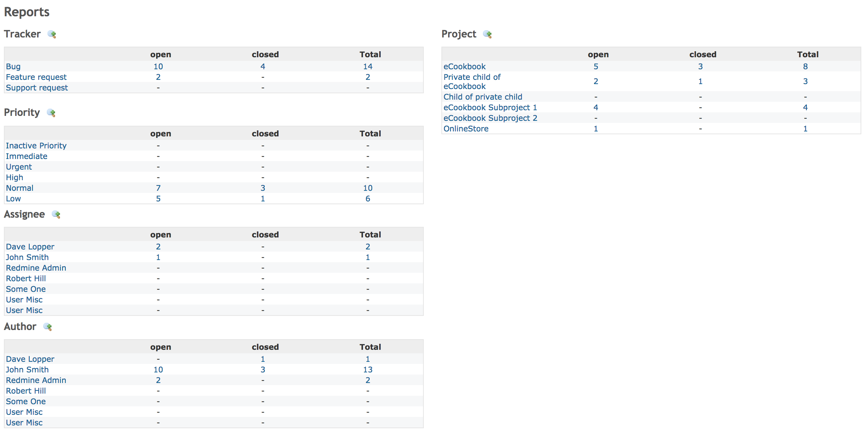Open John Smith in Author table
868x430 pixels.
pos(27,370)
